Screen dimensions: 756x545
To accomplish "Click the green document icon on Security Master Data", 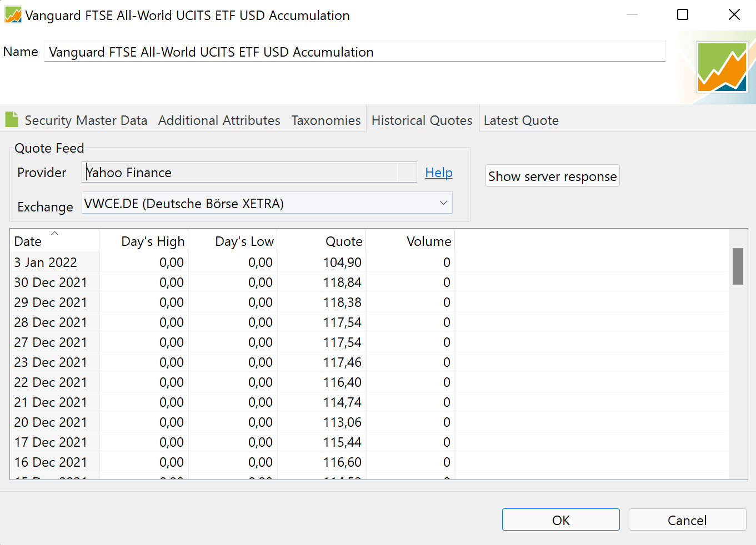I will (12, 119).
